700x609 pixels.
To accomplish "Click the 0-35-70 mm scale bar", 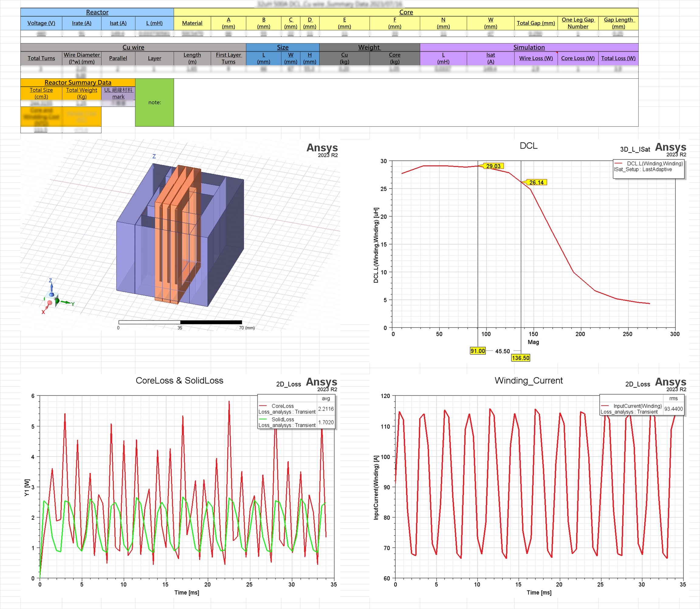I will point(180,322).
